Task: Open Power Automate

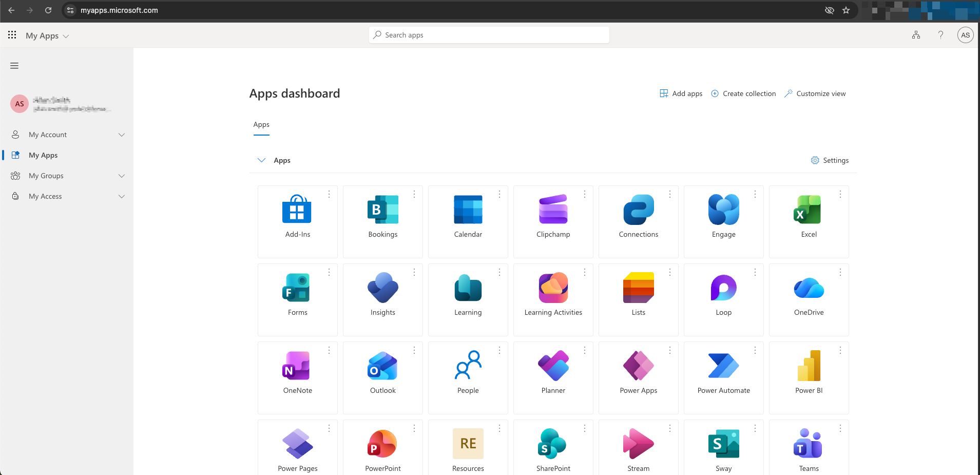Action: 723,377
